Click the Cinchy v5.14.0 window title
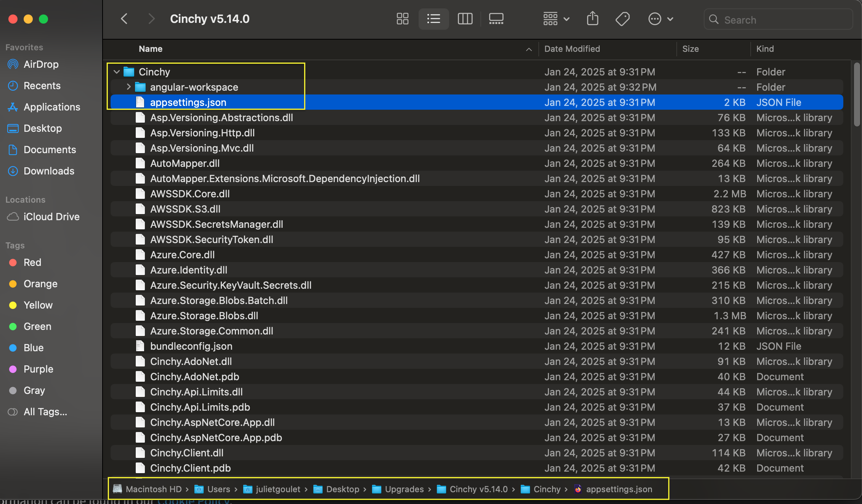 210,19
